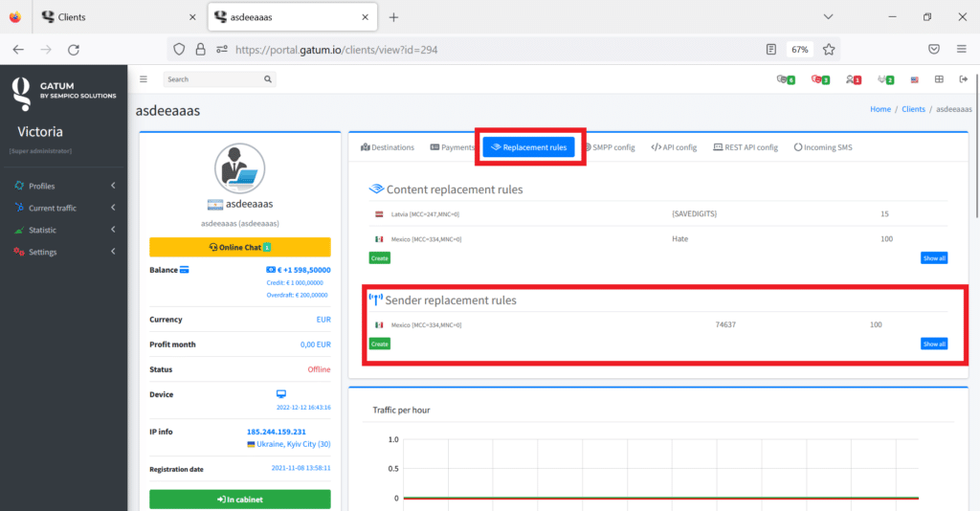Viewport: 980px width, 511px height.
Task: Click the 67% zoom level indicator
Action: (x=799, y=50)
